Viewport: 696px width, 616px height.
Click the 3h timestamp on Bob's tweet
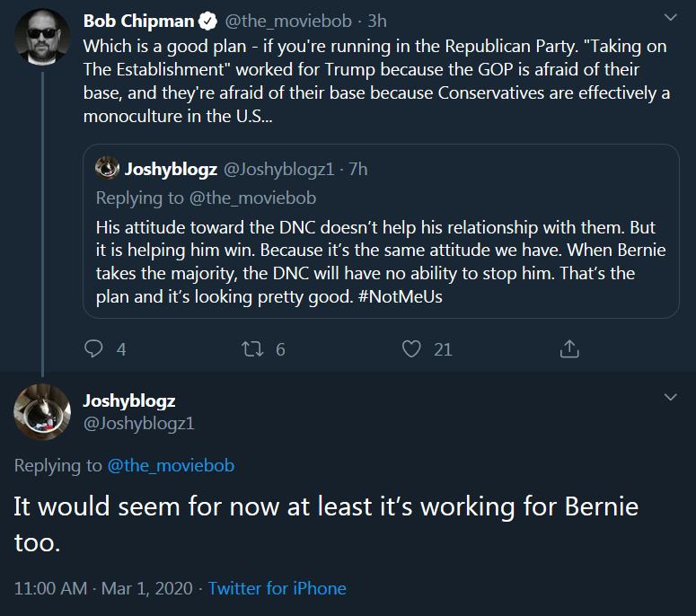(x=377, y=22)
